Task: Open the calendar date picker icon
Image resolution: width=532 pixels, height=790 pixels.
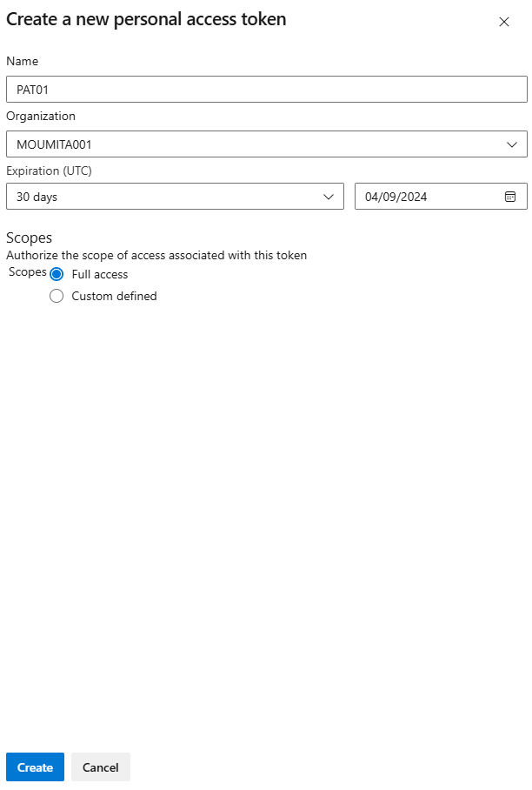Action: [510, 197]
